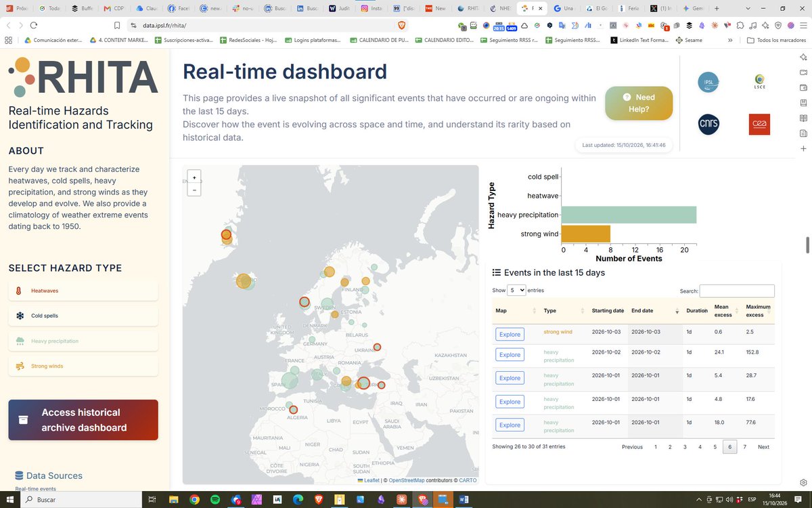Open Microsoft Word from the taskbar
Screen dimensions: 812x508
point(464,500)
